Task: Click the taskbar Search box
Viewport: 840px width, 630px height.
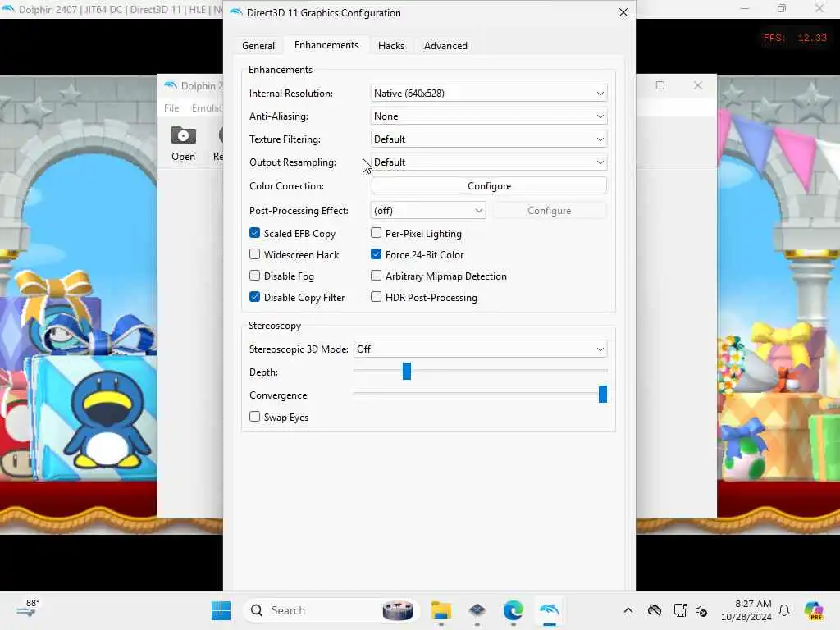Action: [331, 610]
